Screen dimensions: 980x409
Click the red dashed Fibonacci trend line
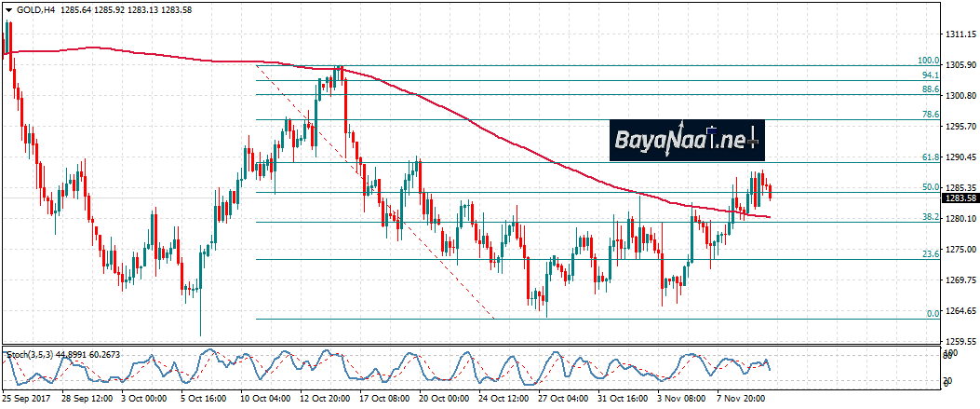[x=372, y=187]
